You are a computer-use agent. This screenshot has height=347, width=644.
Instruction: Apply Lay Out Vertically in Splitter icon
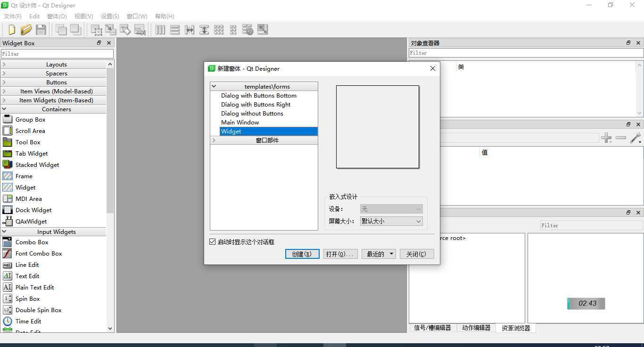(204, 30)
